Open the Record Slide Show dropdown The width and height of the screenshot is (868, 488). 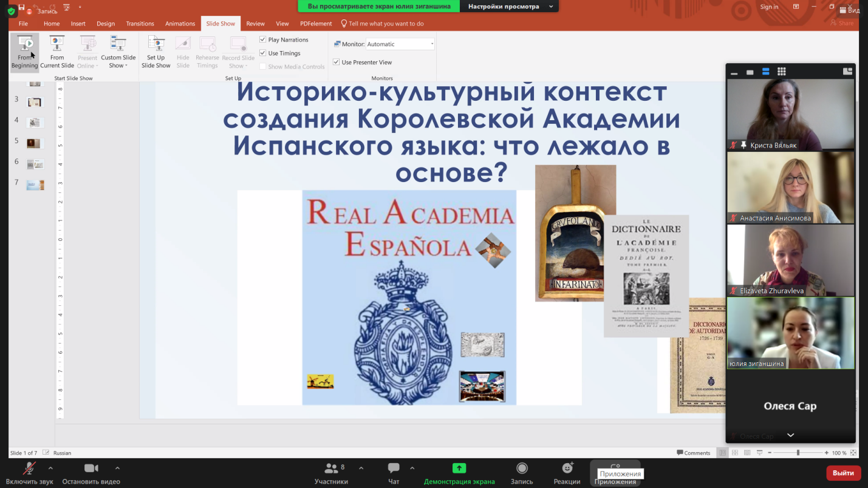coord(238,52)
